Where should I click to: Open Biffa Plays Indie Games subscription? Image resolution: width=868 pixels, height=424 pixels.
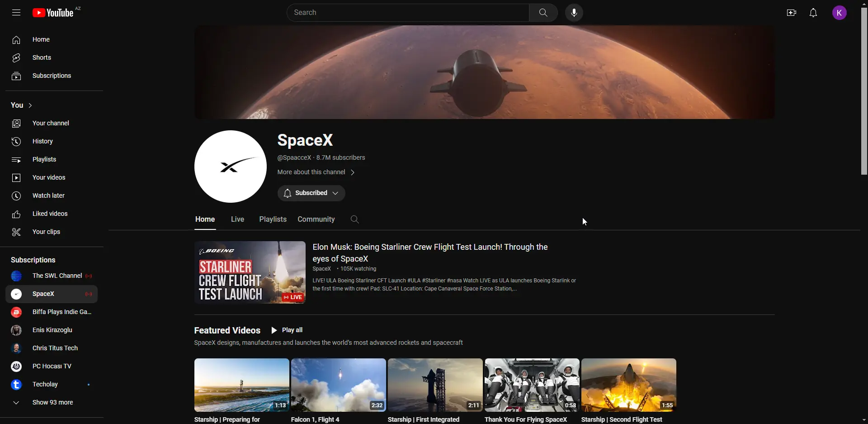pyautogui.click(x=52, y=312)
